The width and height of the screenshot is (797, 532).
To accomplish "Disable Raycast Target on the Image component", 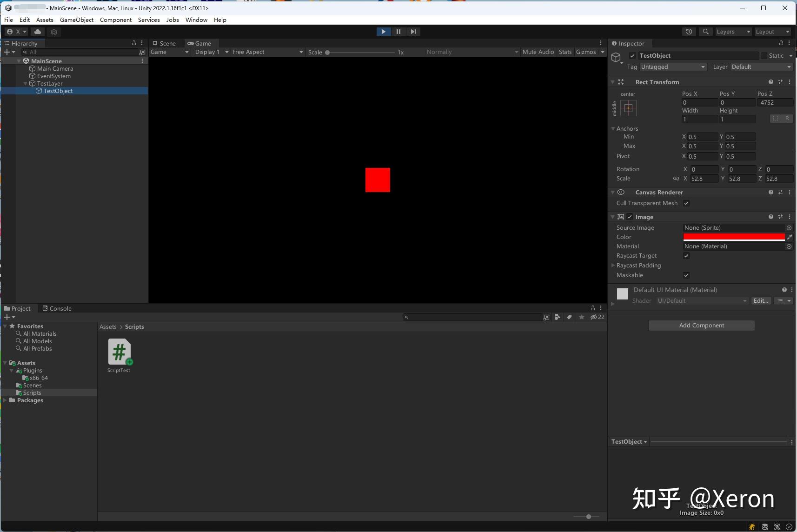I will [686, 256].
